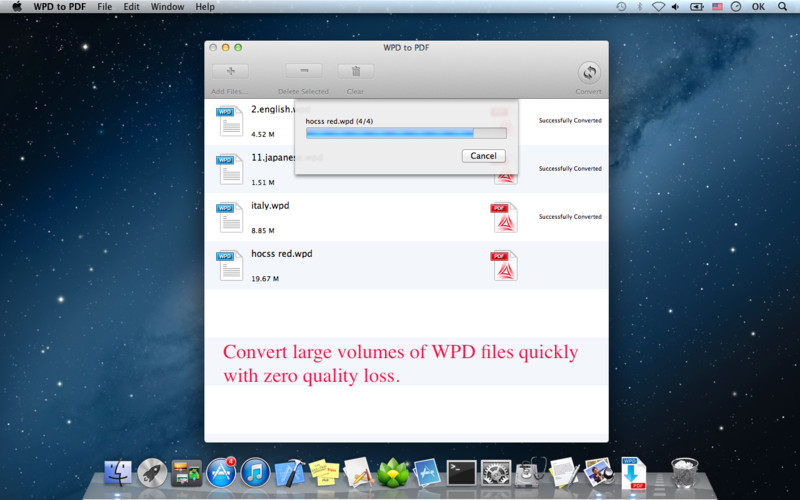
Task: Click the hocss red.wpd (4/4) progress label
Action: click(339, 121)
